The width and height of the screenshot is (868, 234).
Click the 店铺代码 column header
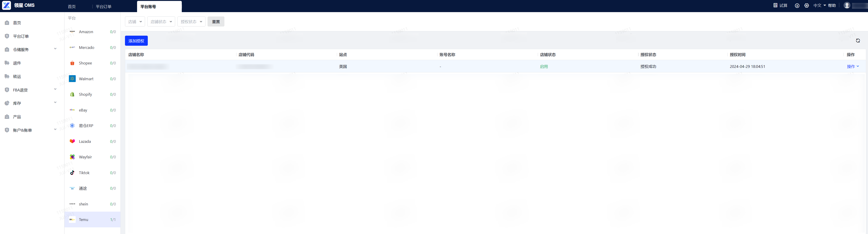pos(246,55)
